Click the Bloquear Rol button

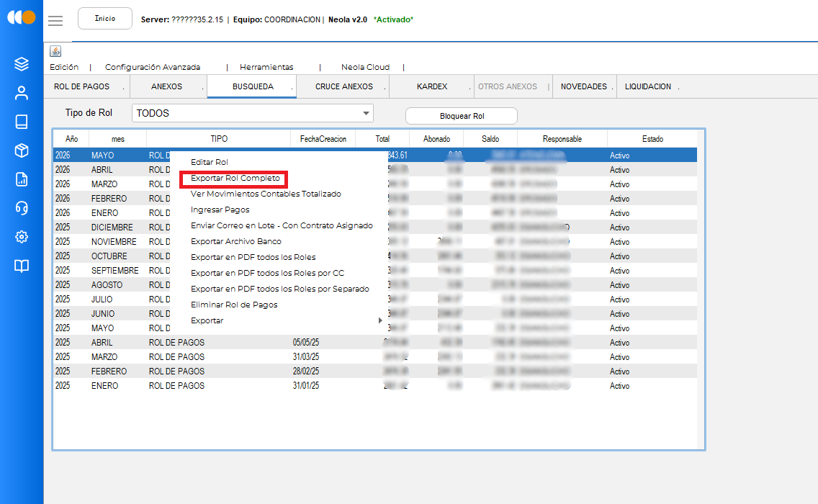tap(462, 116)
